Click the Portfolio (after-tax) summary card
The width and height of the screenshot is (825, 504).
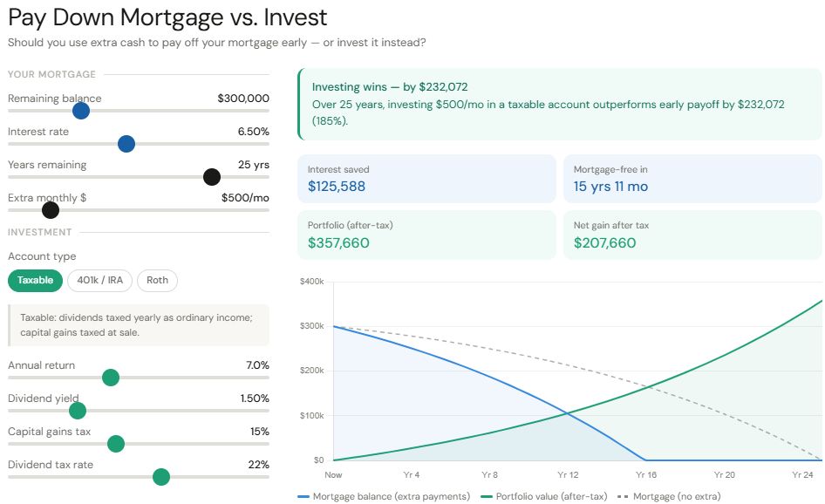(426, 235)
